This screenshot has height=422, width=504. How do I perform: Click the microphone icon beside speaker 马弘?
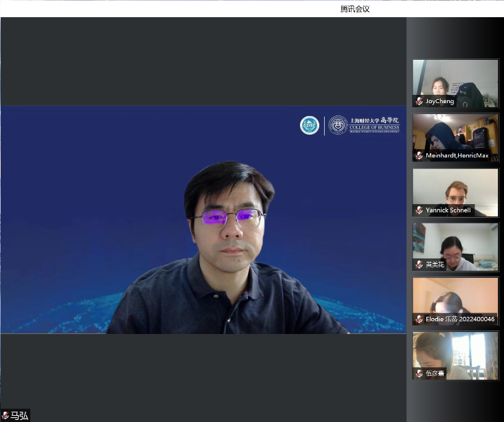(5, 415)
